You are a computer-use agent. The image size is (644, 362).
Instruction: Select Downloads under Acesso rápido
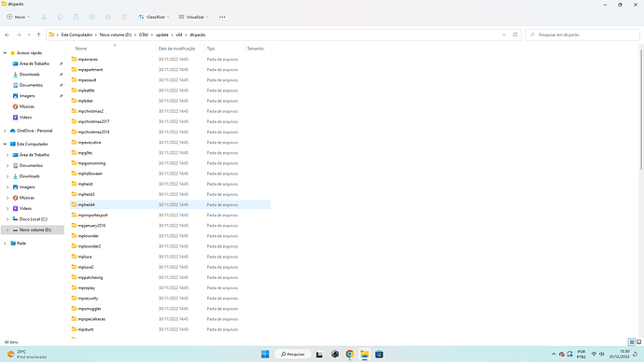point(30,75)
